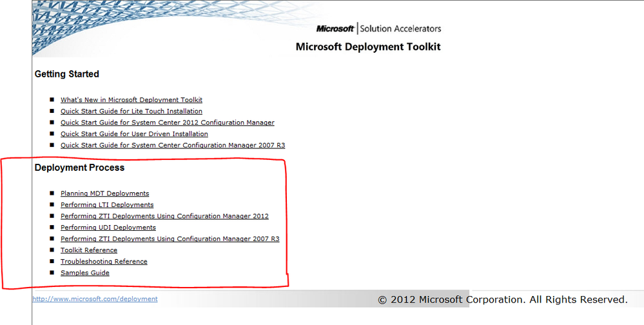Image resolution: width=644 pixels, height=325 pixels.
Task: Click the Microsoft Solution Accelerators logo
Action: coord(378,29)
